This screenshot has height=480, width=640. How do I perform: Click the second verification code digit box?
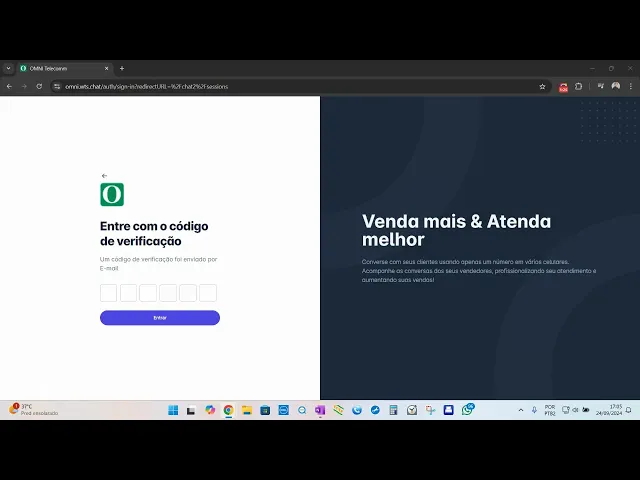pyautogui.click(x=128, y=293)
